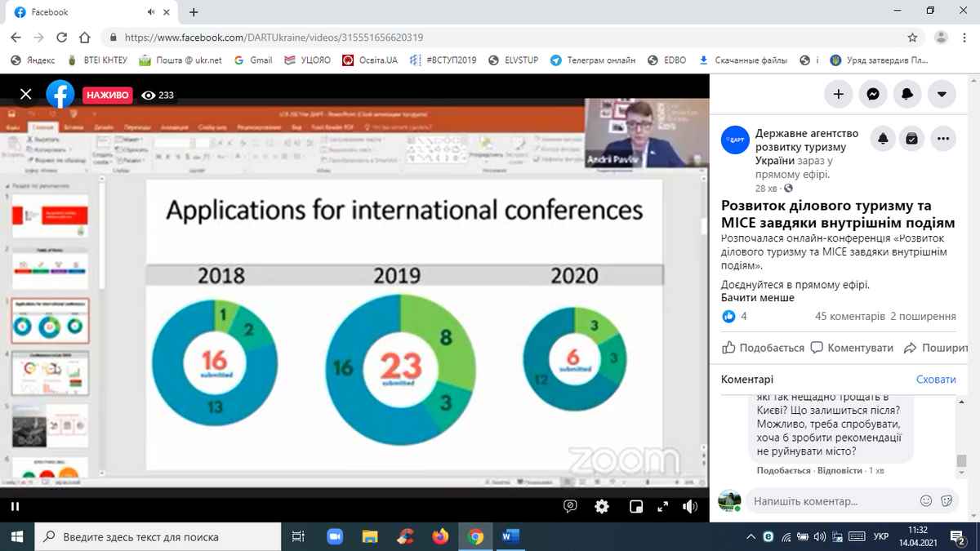Open Facebook notifications bell in top bar
This screenshot has width=980, height=551.
906,94
